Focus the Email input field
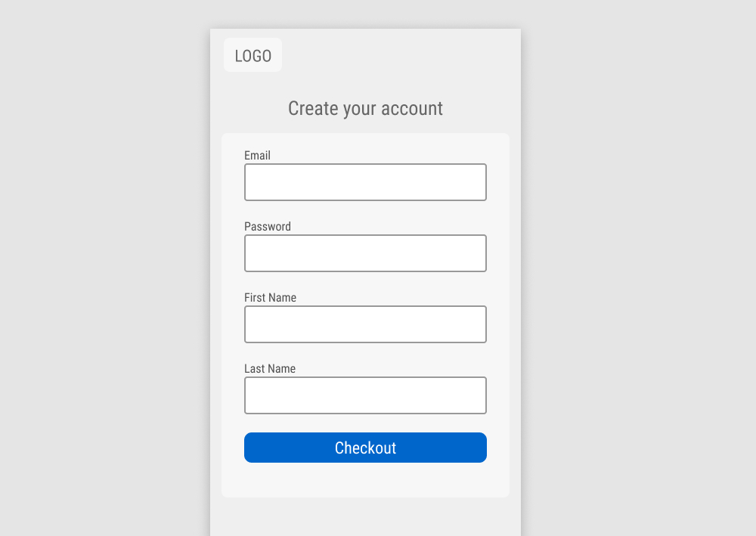The image size is (756, 536). [365, 182]
